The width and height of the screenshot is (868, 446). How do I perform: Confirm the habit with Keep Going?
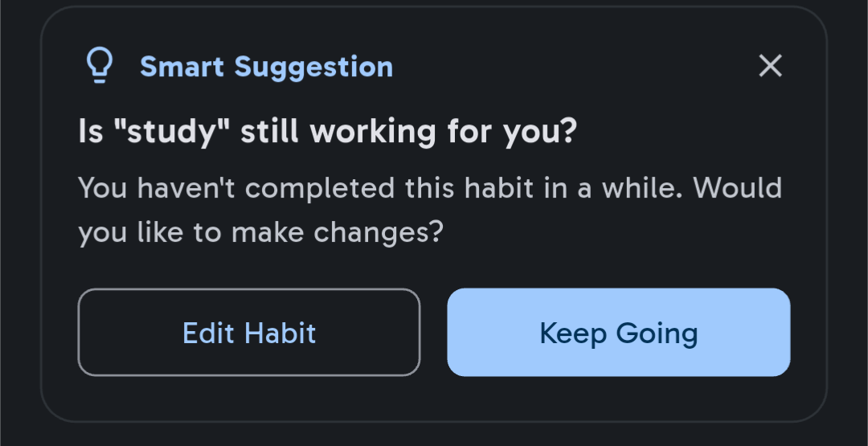pos(618,332)
